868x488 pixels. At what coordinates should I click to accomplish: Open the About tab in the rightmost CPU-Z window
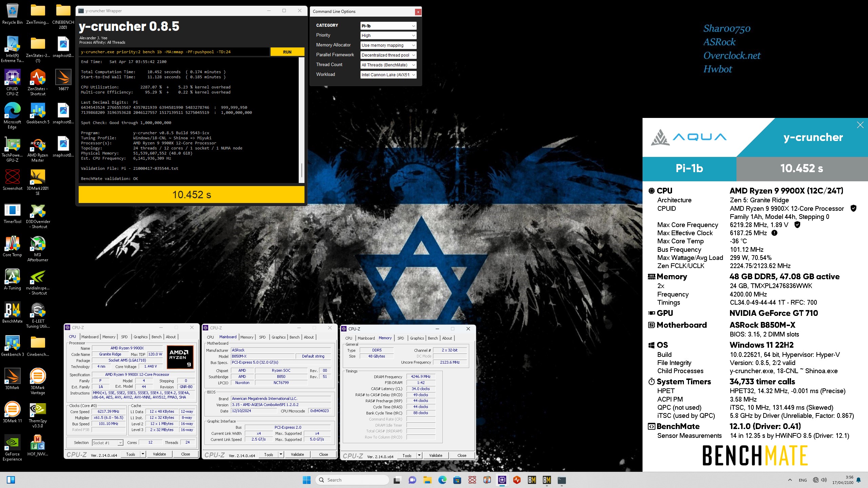(447, 338)
